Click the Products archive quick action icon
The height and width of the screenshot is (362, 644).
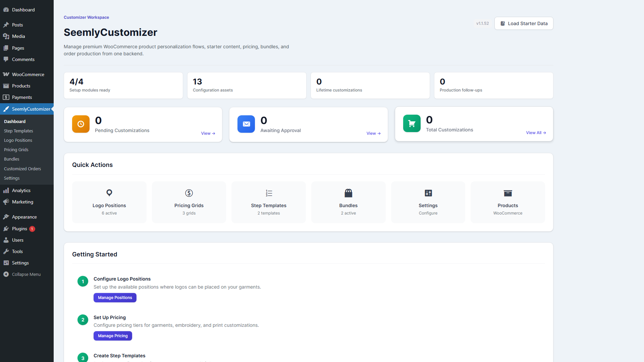508,193
